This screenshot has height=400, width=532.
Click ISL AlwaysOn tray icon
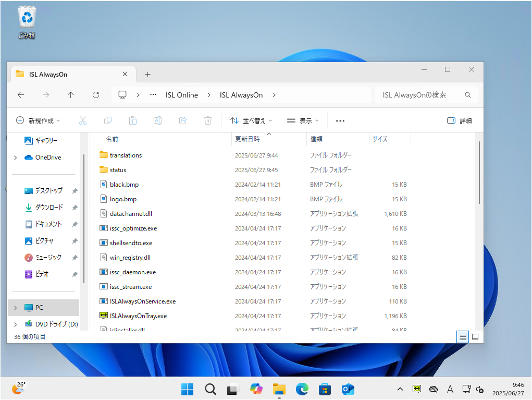click(417, 389)
